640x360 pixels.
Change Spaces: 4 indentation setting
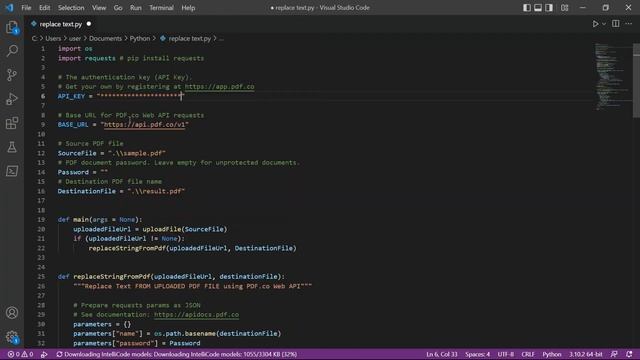coord(477,354)
